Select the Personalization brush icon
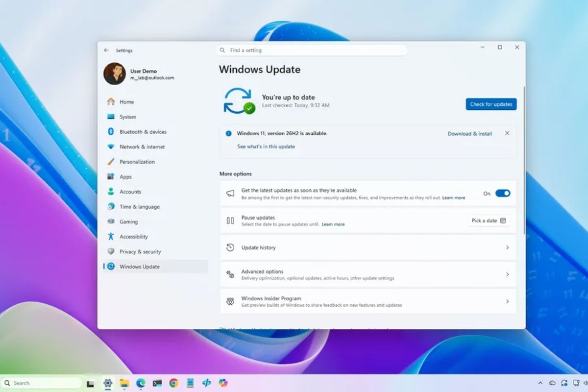Viewport: 588px width, 392px height. pyautogui.click(x=111, y=162)
